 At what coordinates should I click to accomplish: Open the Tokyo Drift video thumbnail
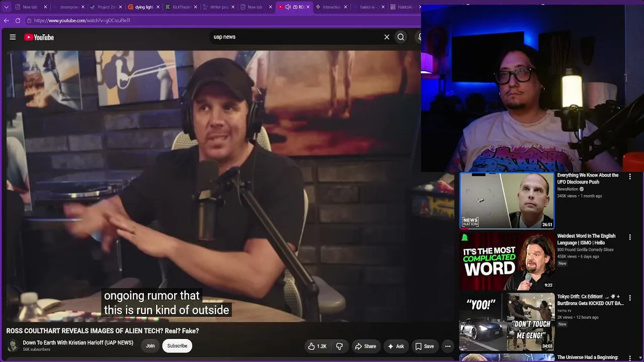(507, 321)
